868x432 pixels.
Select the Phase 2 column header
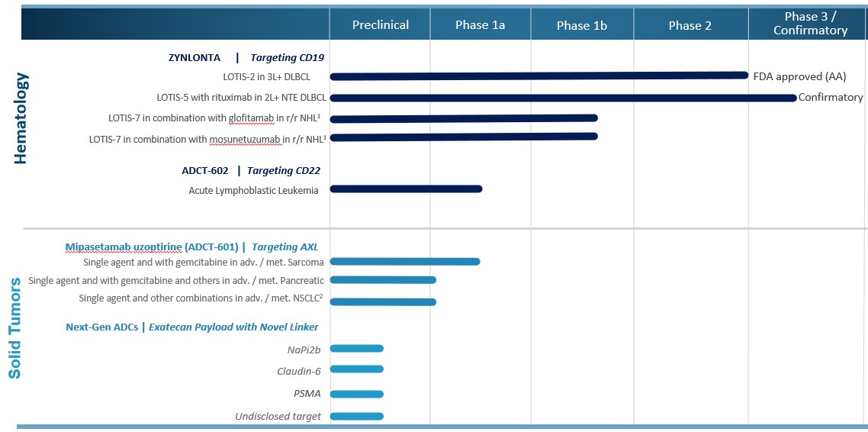690,25
